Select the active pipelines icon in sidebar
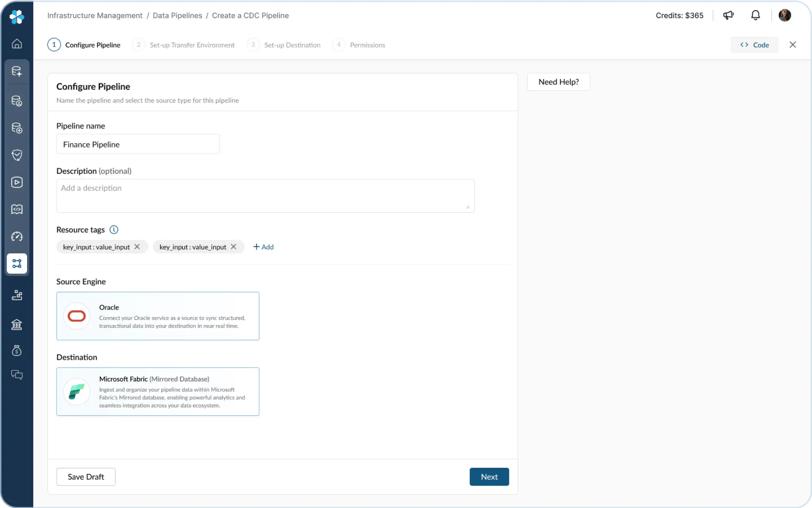 [17, 263]
